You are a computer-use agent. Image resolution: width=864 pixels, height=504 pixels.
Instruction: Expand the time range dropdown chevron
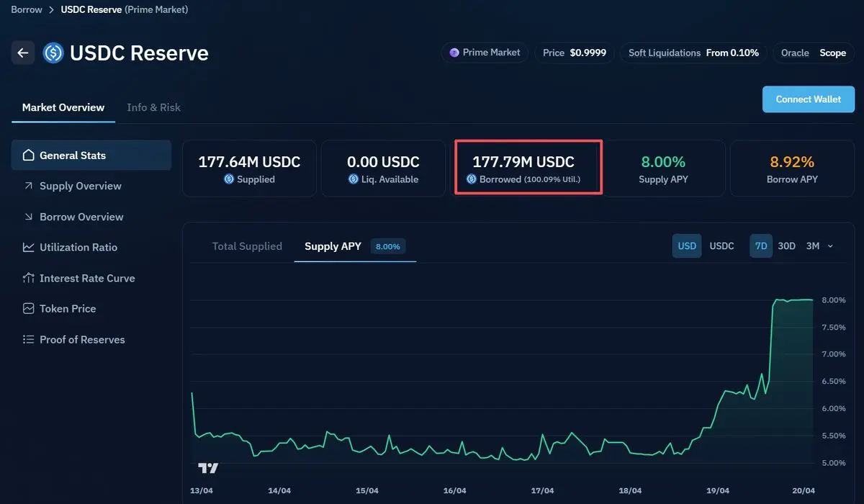coord(830,246)
